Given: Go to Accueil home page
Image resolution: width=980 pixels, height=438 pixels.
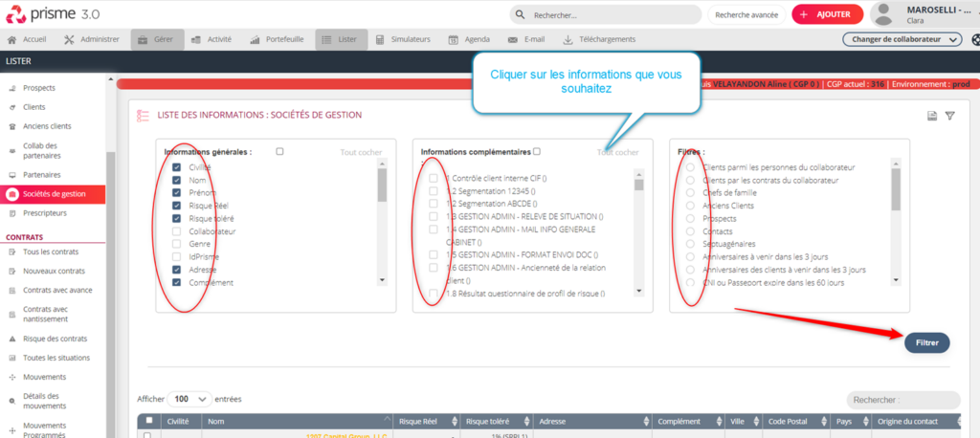Looking at the screenshot, I should (x=27, y=39).
